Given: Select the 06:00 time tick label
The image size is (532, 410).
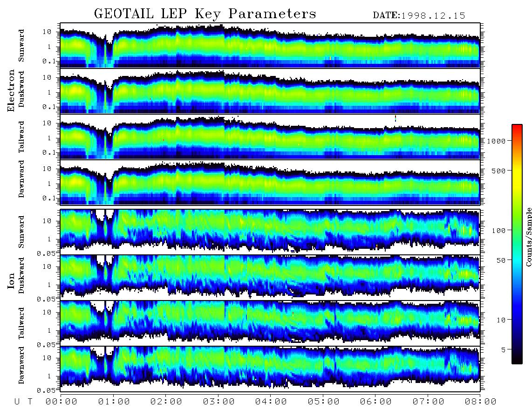Looking at the screenshot, I should (376, 402).
